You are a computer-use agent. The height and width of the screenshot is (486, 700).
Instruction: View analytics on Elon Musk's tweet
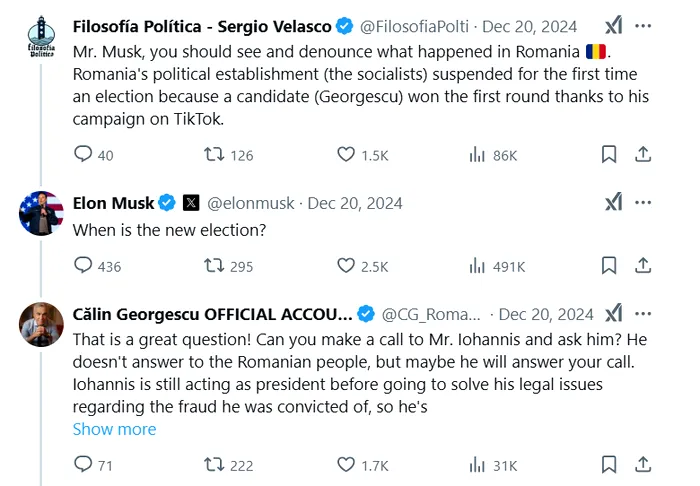[x=478, y=265]
